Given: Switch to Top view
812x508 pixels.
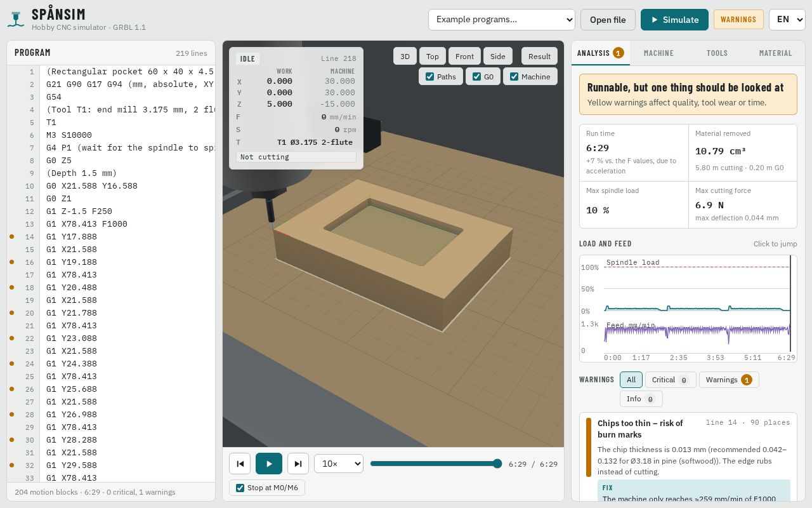Looking at the screenshot, I should (x=433, y=56).
